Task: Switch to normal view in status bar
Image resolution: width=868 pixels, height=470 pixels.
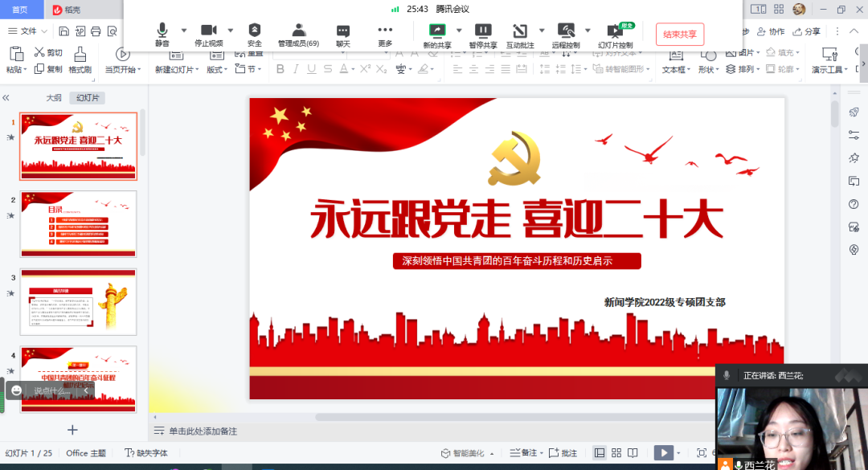Action: [x=600, y=453]
